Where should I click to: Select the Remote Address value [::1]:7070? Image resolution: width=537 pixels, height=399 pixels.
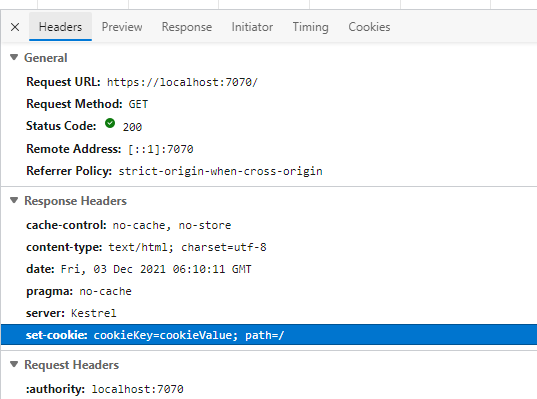point(161,149)
